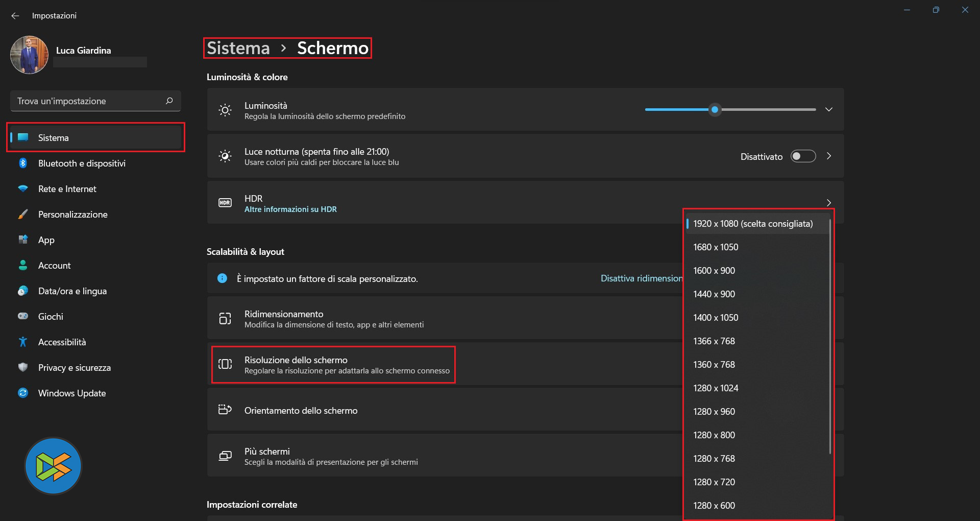Open Luce notturna details chevron
This screenshot has width=980, height=521.
[829, 156]
